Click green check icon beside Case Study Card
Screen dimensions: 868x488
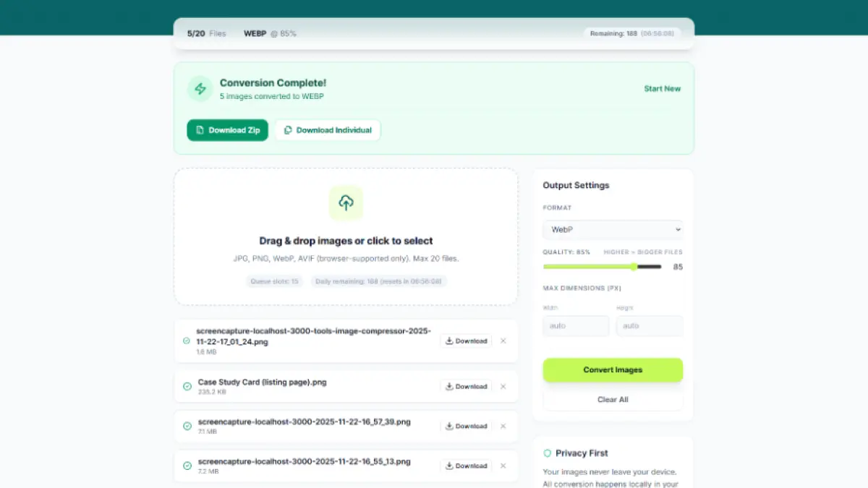click(187, 387)
